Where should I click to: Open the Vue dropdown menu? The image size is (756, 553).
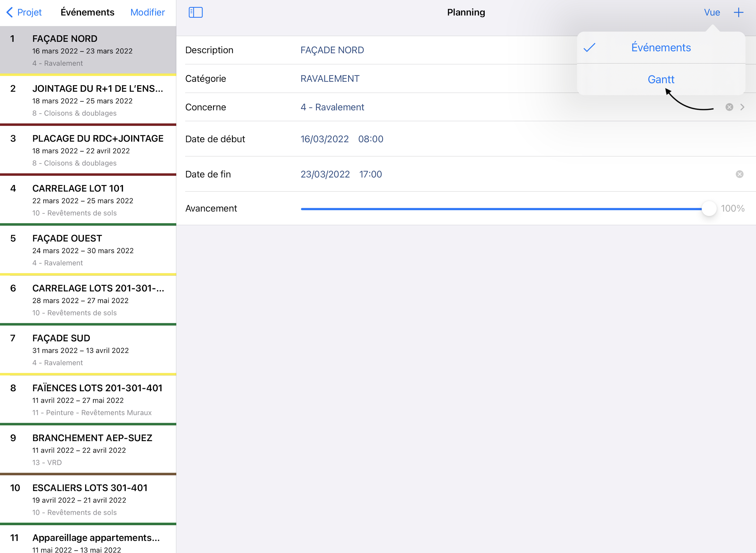tap(711, 12)
